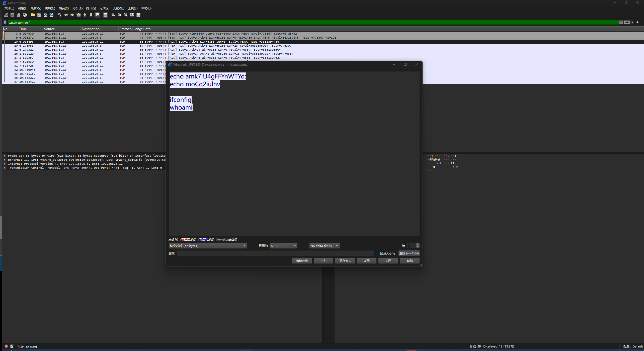Enable the 区分大小写 case-sensitive checkbox
Viewport: 644px width, 351px height.
pyautogui.click(x=377, y=253)
